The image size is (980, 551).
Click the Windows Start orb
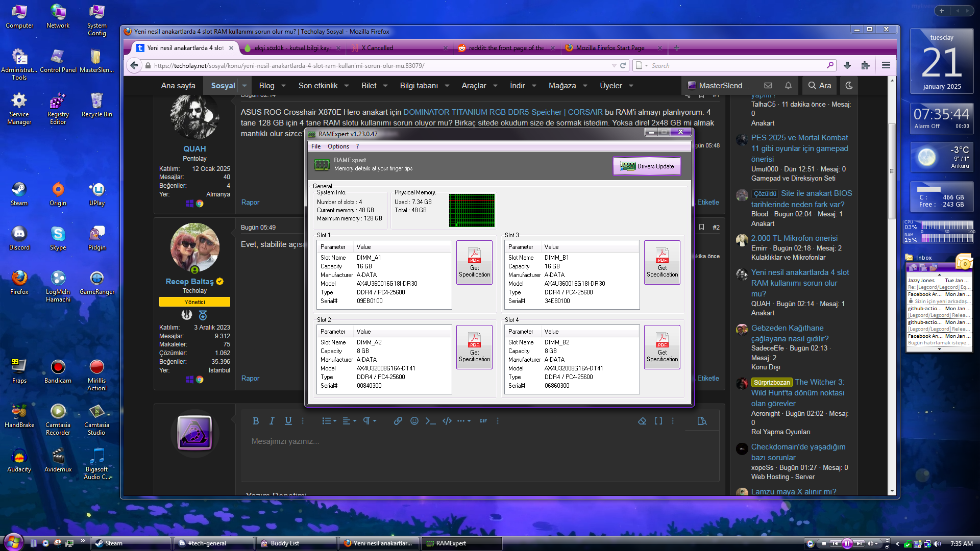click(13, 542)
